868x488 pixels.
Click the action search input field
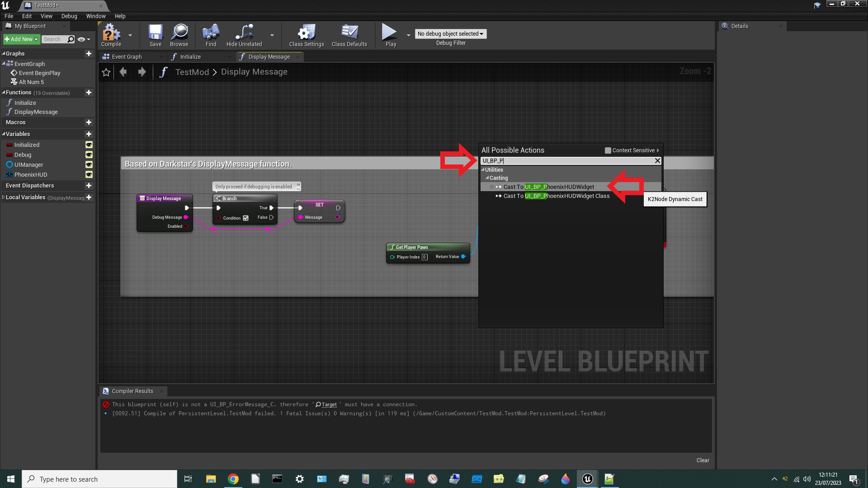(567, 160)
